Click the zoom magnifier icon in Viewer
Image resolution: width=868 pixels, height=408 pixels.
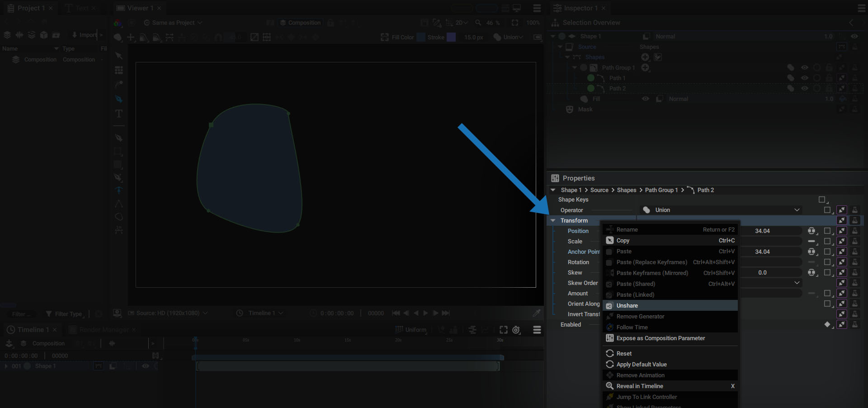point(478,23)
